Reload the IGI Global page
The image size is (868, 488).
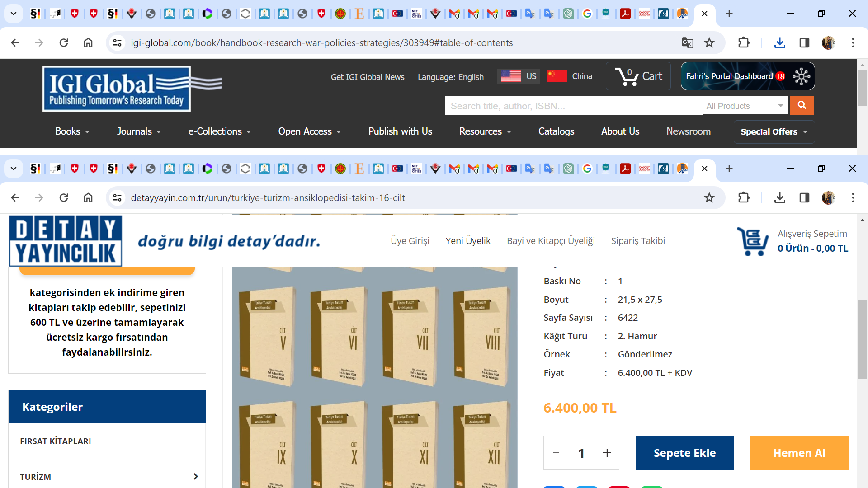(x=64, y=42)
